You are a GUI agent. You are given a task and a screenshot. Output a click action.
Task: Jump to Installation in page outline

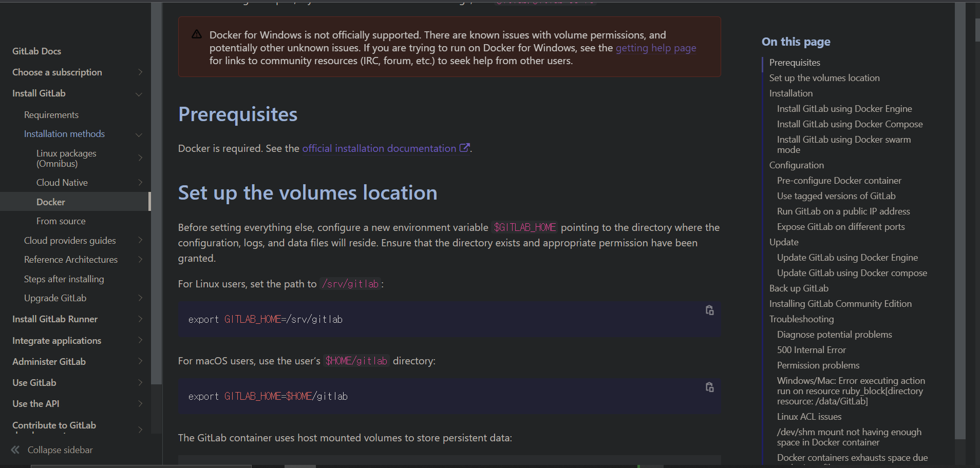coord(791,93)
